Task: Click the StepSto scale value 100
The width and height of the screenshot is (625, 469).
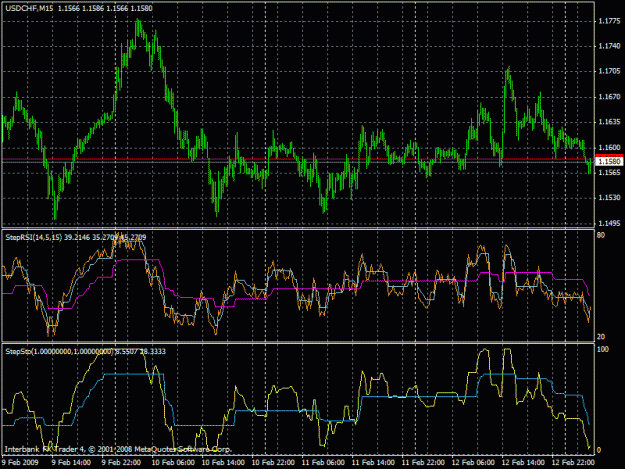Action: pos(603,349)
